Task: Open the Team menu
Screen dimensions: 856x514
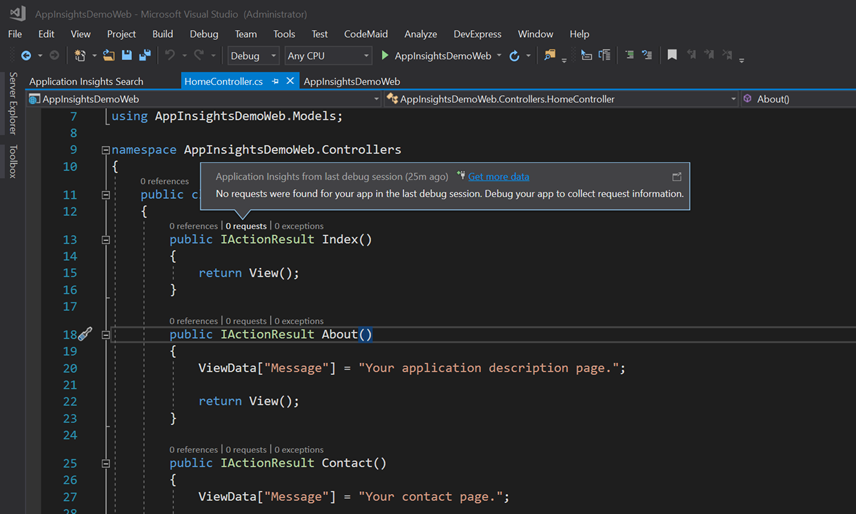Action: pos(246,34)
